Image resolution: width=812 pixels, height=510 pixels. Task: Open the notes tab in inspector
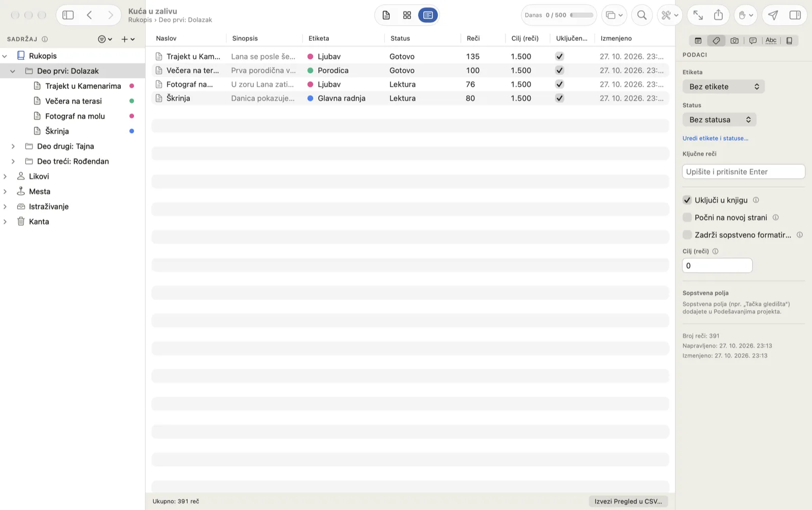pyautogui.click(x=698, y=41)
